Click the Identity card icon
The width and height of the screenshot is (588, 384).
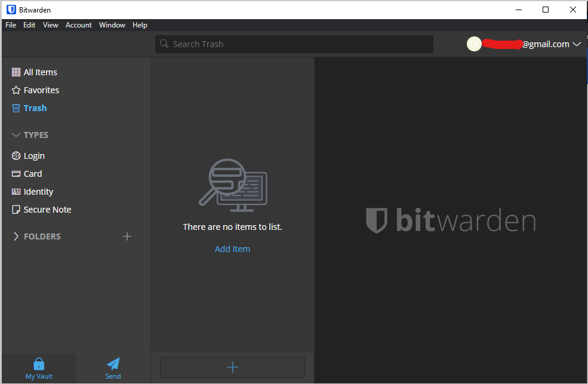coord(16,192)
